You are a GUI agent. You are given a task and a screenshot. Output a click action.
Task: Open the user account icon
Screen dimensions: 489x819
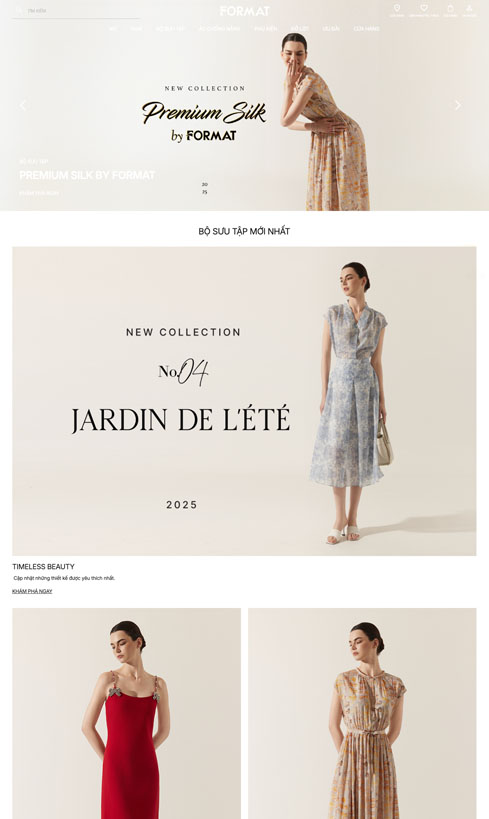[x=469, y=8]
